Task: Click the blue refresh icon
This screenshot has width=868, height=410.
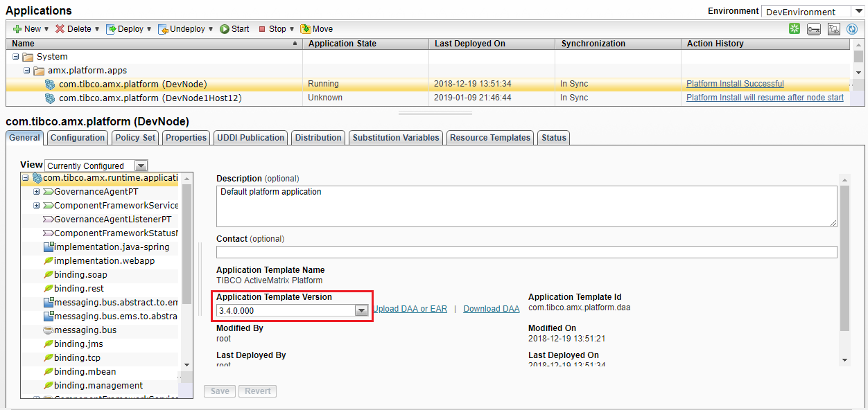Action: (x=852, y=29)
